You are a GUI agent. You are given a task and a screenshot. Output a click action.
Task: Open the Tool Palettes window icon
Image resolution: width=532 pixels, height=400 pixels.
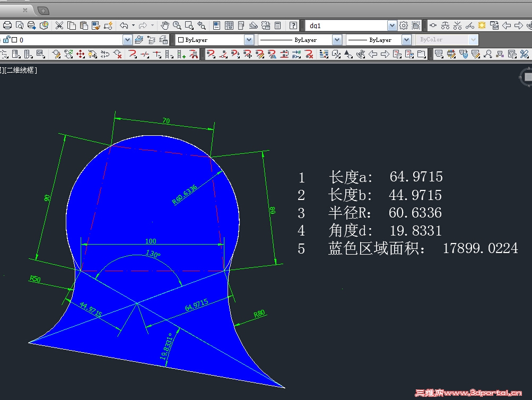pyautogui.click(x=241, y=25)
